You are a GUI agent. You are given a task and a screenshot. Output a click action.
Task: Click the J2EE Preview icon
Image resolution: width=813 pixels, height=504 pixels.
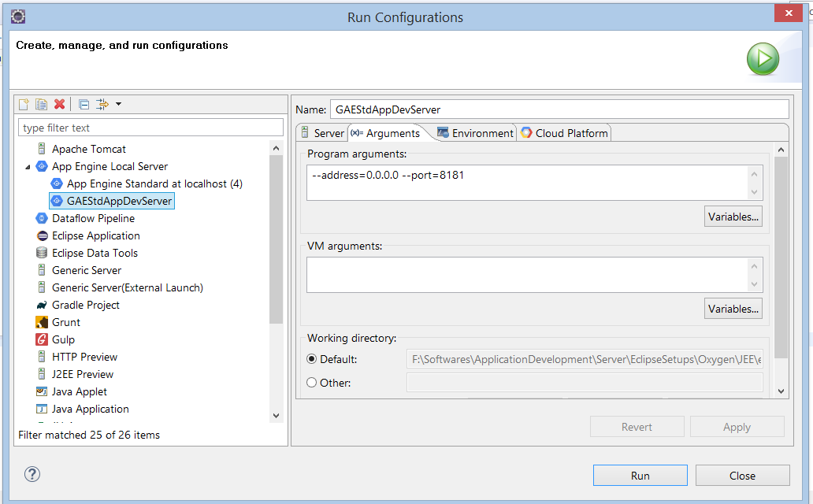(42, 374)
